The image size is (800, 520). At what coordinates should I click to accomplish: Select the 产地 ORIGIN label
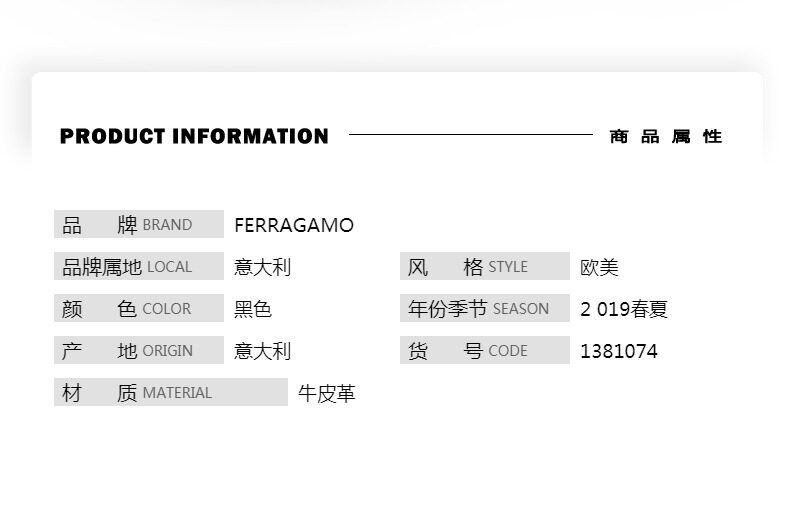pos(138,351)
